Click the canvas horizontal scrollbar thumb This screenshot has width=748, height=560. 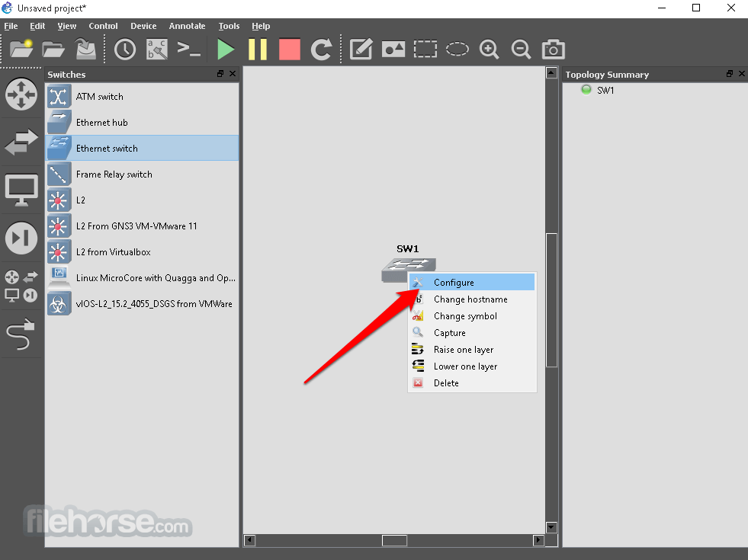(394, 540)
